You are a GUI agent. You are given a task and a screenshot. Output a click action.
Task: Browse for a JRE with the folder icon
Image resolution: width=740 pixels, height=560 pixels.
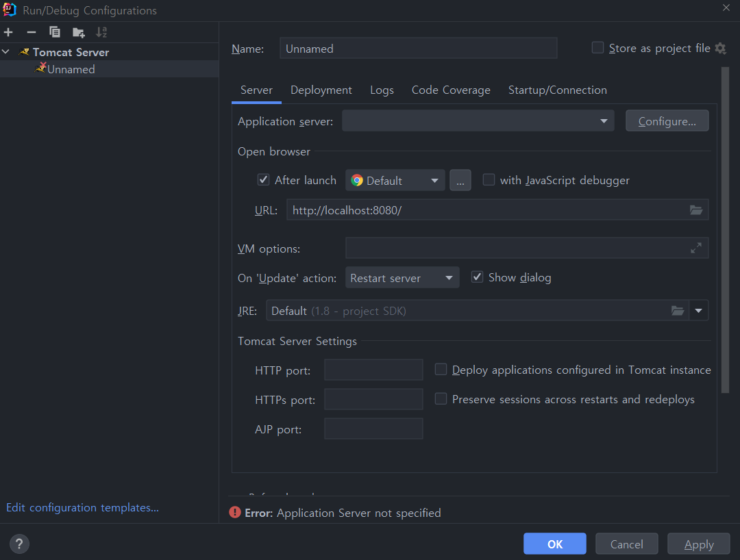[x=678, y=311]
